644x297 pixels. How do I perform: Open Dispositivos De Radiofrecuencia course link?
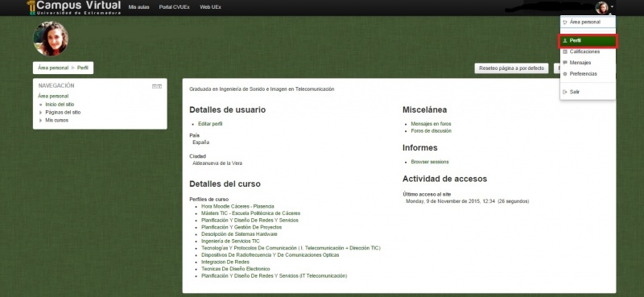point(270,255)
